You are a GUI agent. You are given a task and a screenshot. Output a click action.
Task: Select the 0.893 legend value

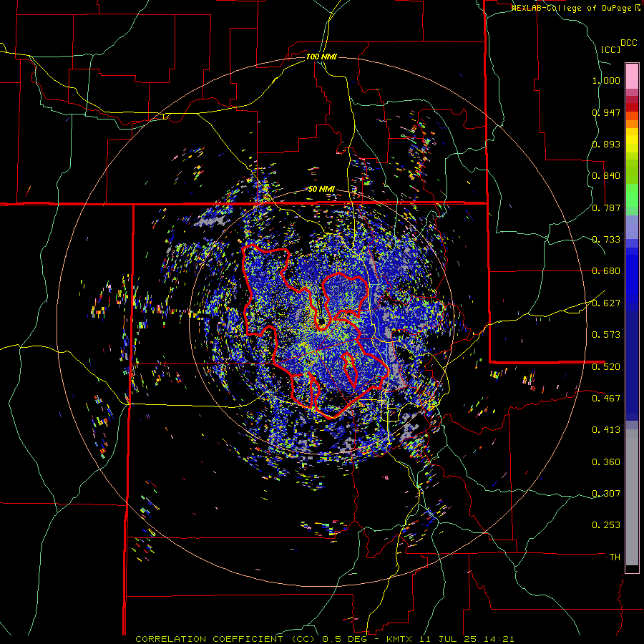pyautogui.click(x=606, y=144)
